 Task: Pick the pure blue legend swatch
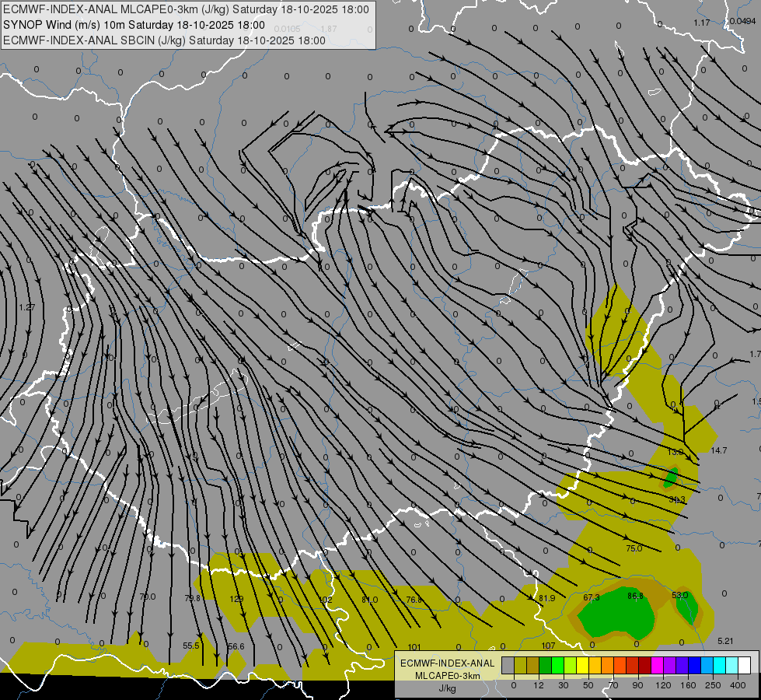[694, 666]
